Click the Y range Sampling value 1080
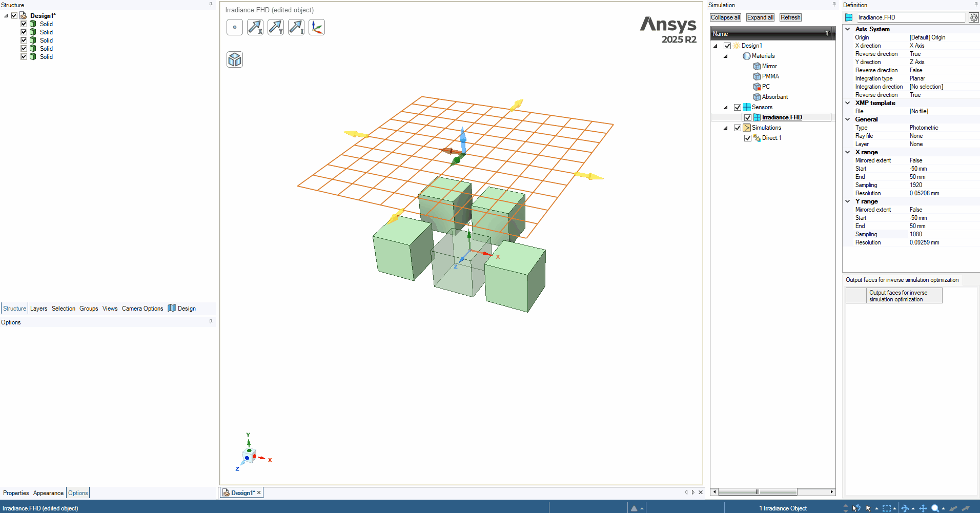The height and width of the screenshot is (513, 980). coord(916,234)
